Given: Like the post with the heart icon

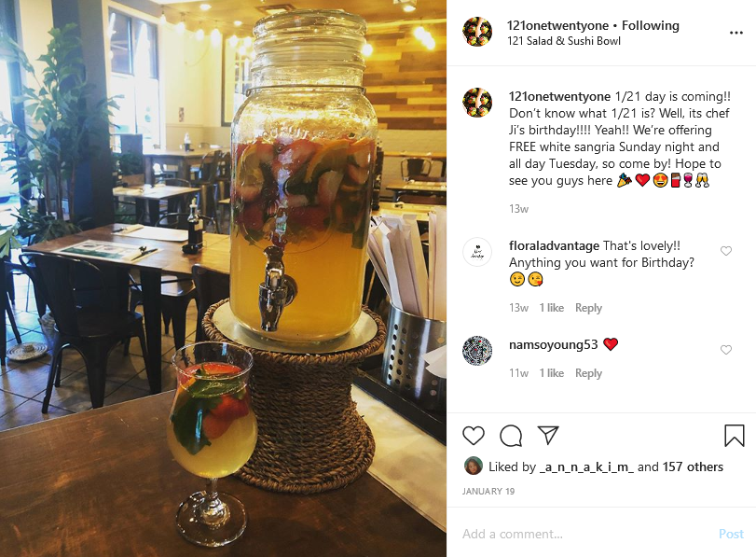Looking at the screenshot, I should pos(473,436).
